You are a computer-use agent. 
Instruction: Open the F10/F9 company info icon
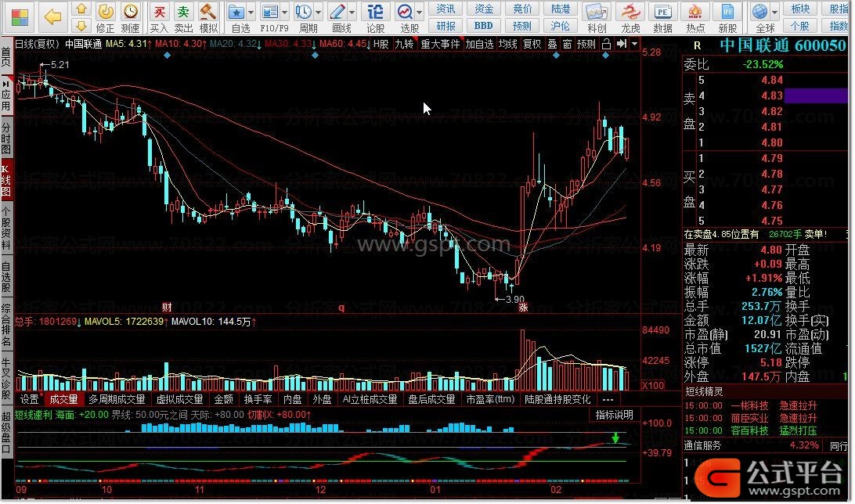point(271,17)
